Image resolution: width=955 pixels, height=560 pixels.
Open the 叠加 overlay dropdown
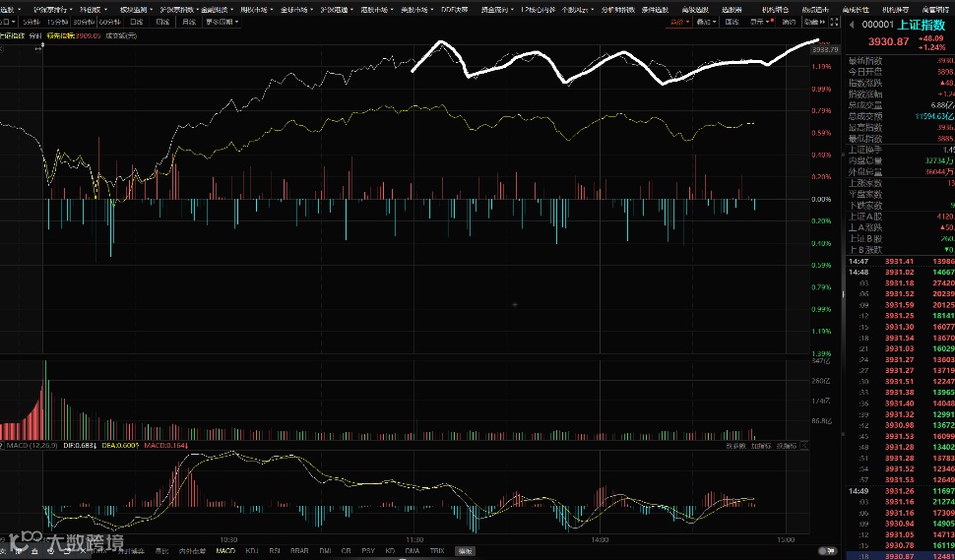707,22
